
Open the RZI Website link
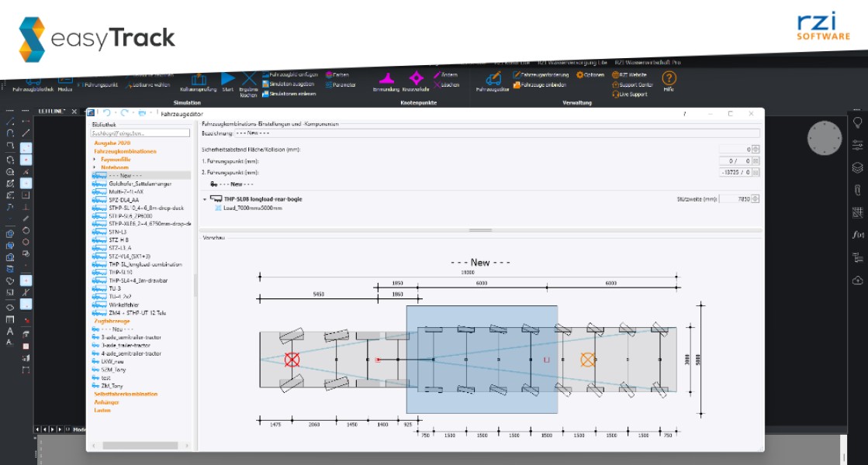coord(629,74)
